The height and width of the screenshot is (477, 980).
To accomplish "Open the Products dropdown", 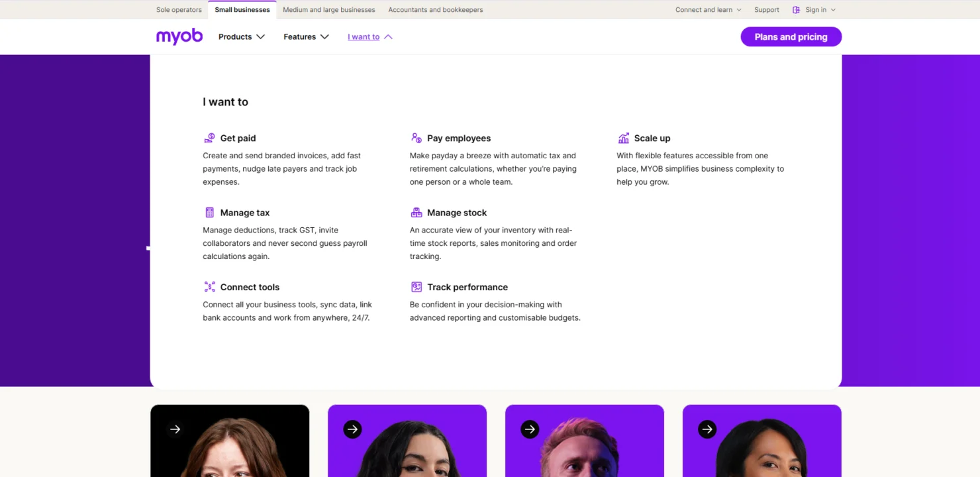I will pyautogui.click(x=241, y=36).
